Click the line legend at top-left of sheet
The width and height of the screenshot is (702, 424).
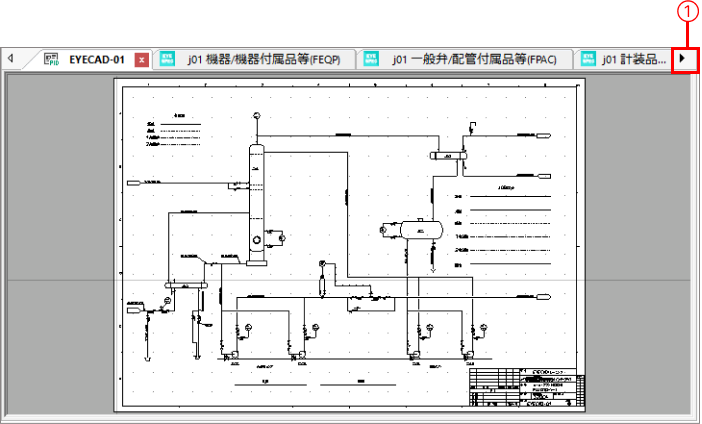click(x=177, y=130)
